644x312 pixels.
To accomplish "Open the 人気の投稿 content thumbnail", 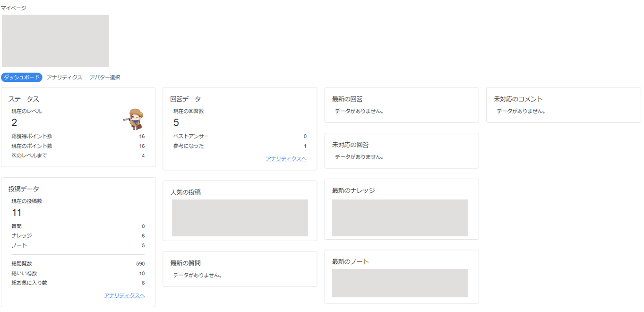I will tap(240, 218).
